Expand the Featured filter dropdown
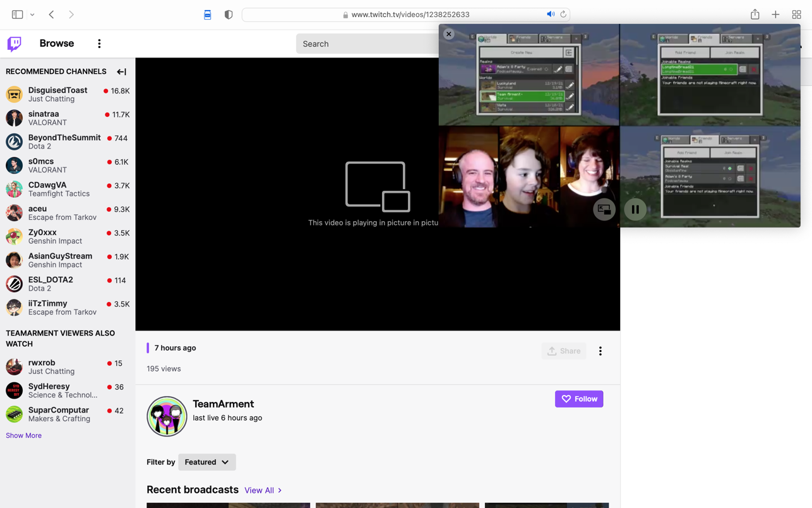 click(x=206, y=462)
